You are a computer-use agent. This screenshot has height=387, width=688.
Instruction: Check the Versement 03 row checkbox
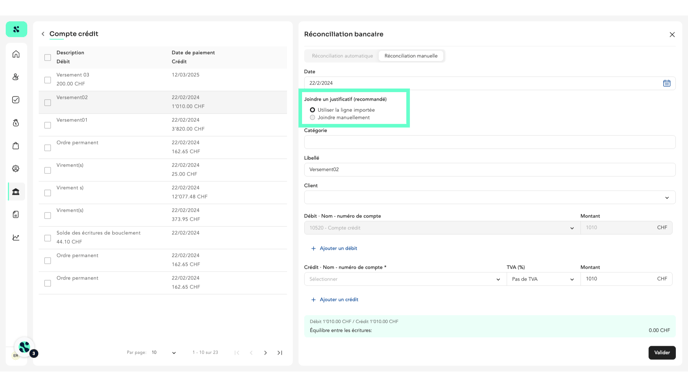tap(47, 80)
